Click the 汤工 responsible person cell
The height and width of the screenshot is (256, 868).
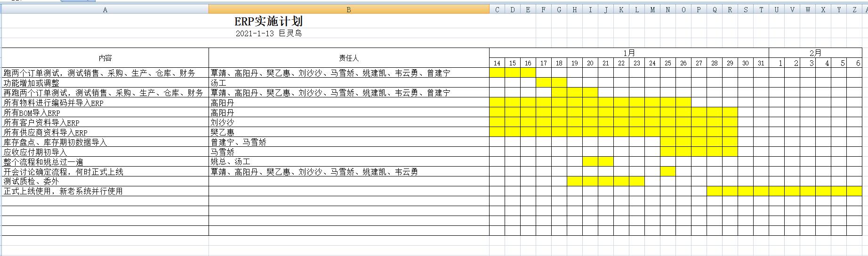click(348, 83)
